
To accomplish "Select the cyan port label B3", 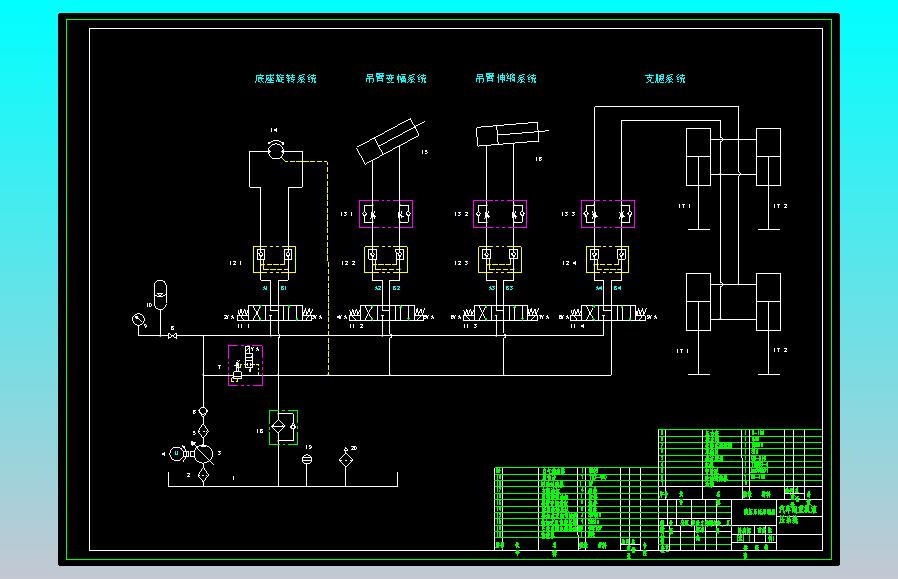I will pyautogui.click(x=510, y=288).
